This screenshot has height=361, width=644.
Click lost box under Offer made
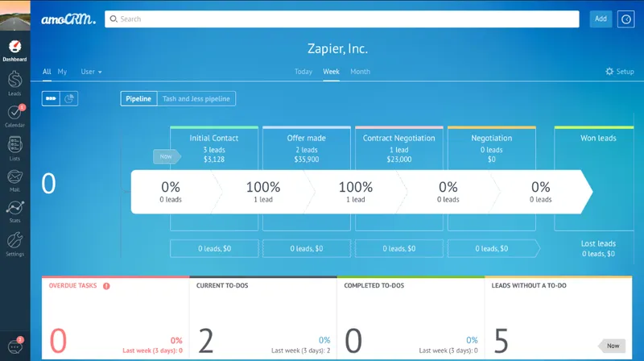[307, 249]
